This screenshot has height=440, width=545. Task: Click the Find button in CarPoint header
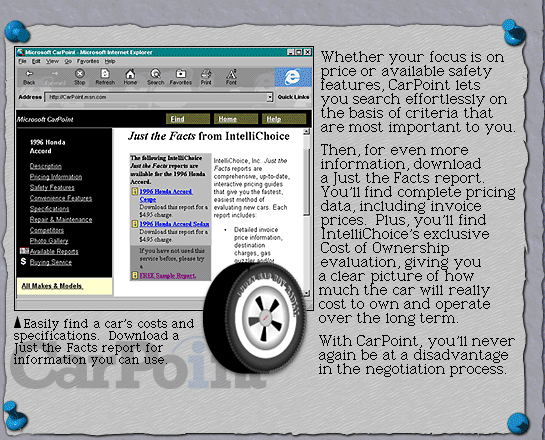188,119
